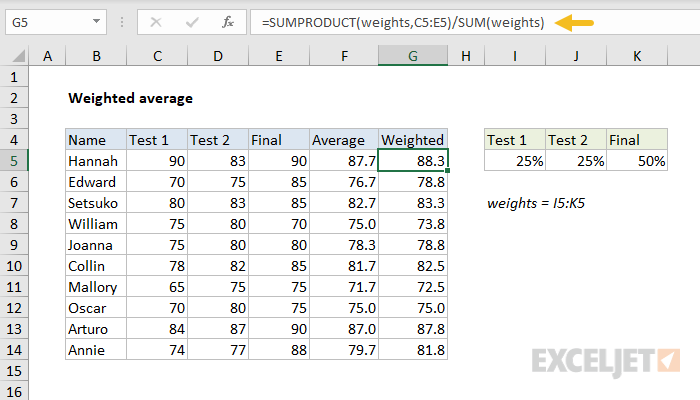Screen dimensions: 700x400
Task: Select the cell containing name Setsuko
Action: coord(96,203)
